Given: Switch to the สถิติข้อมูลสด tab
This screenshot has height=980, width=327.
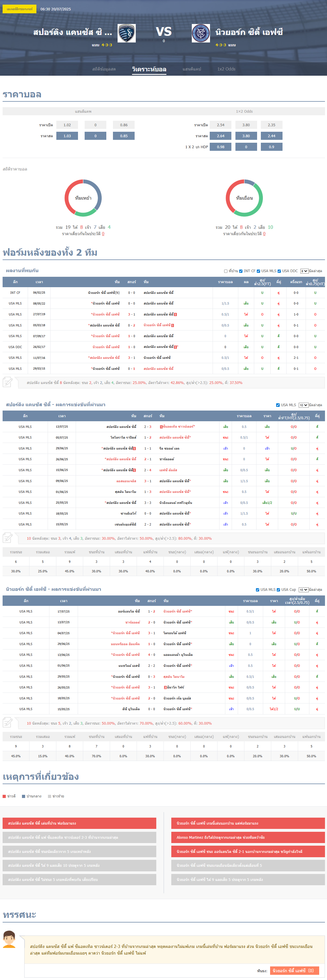Looking at the screenshot, I should click(104, 69).
